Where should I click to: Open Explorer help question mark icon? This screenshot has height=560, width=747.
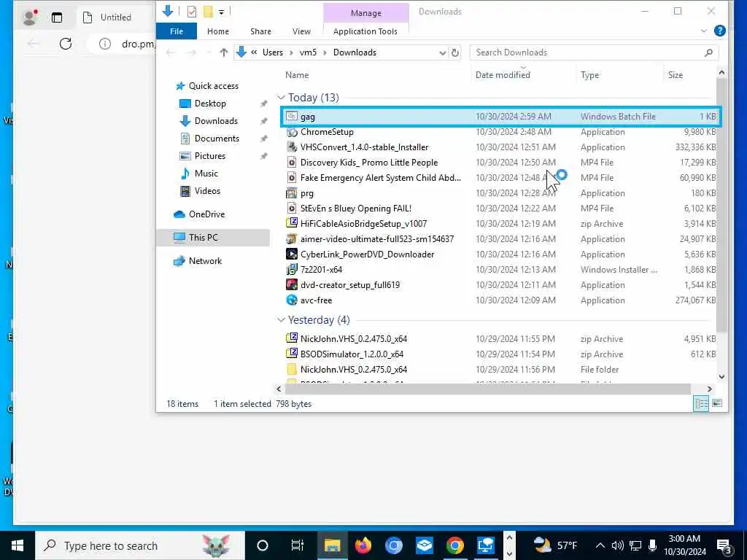(720, 31)
